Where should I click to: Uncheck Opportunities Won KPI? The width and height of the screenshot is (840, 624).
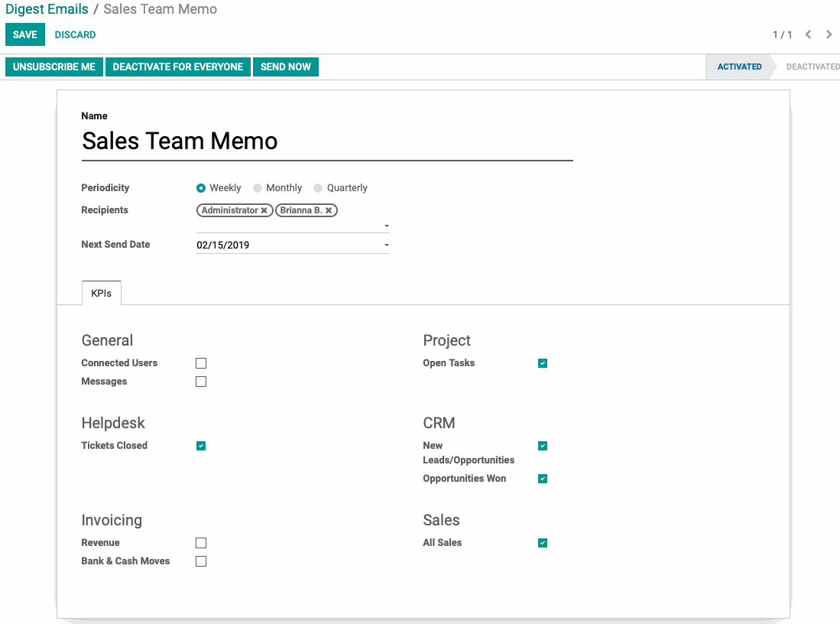point(543,479)
